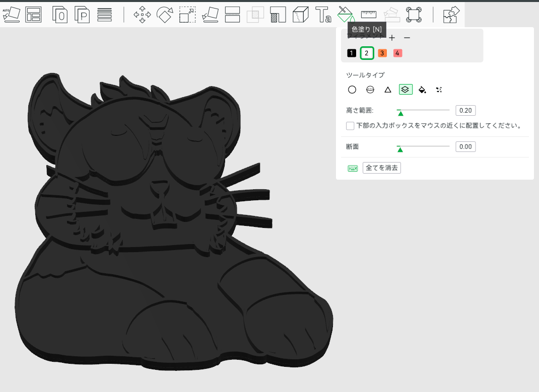539x392 pixels.
Task: Choose the Gap fill tool type
Action: click(439, 90)
